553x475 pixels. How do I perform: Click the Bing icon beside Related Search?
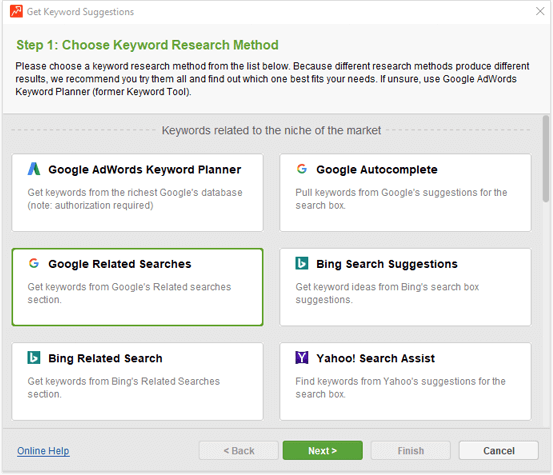click(34, 357)
